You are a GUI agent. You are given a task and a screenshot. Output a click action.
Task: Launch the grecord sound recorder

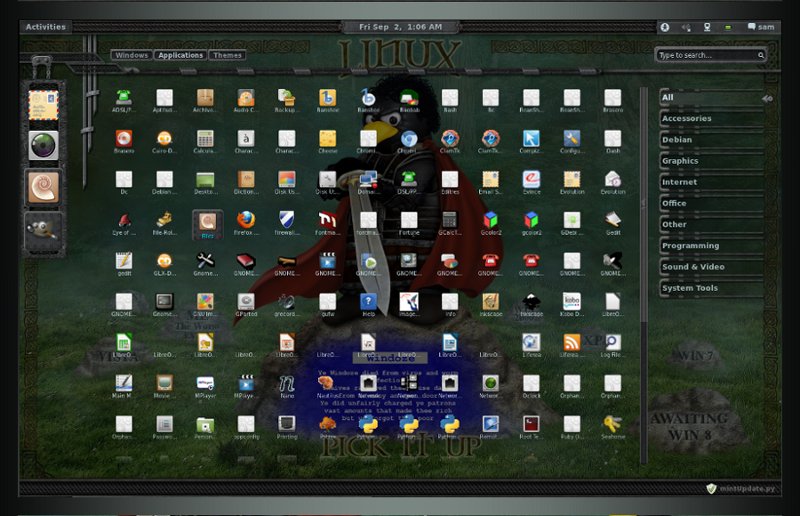pyautogui.click(x=287, y=302)
